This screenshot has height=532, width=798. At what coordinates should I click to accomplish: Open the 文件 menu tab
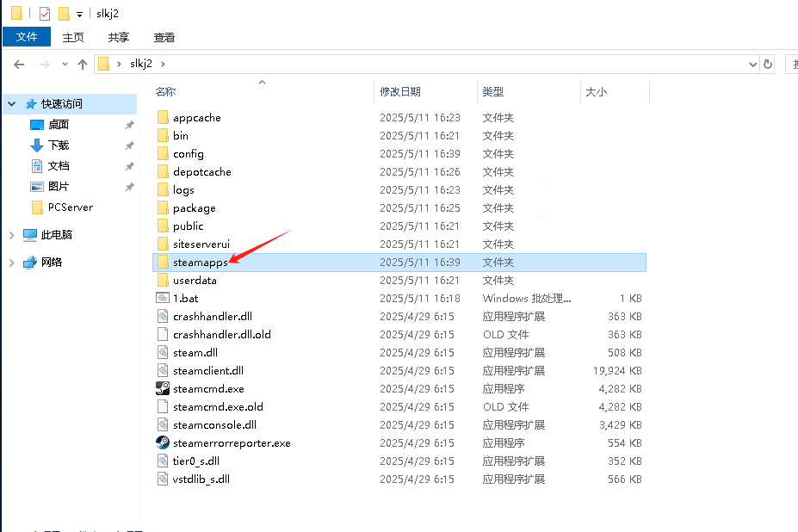click(x=27, y=37)
